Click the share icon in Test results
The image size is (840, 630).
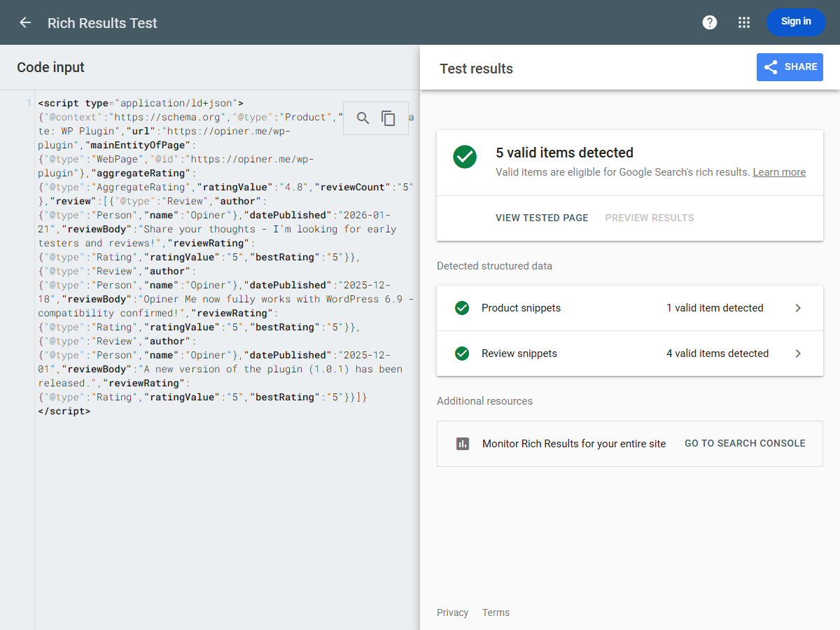771,67
